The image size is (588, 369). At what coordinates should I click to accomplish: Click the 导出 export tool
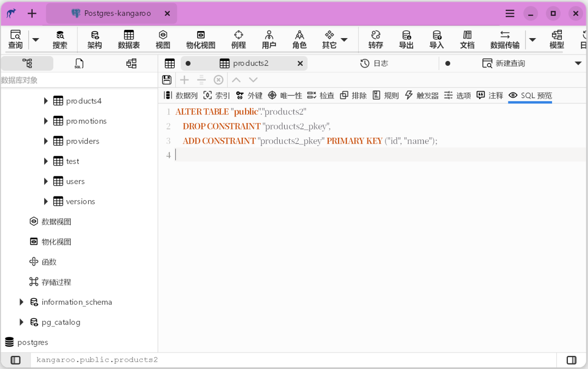(x=406, y=39)
